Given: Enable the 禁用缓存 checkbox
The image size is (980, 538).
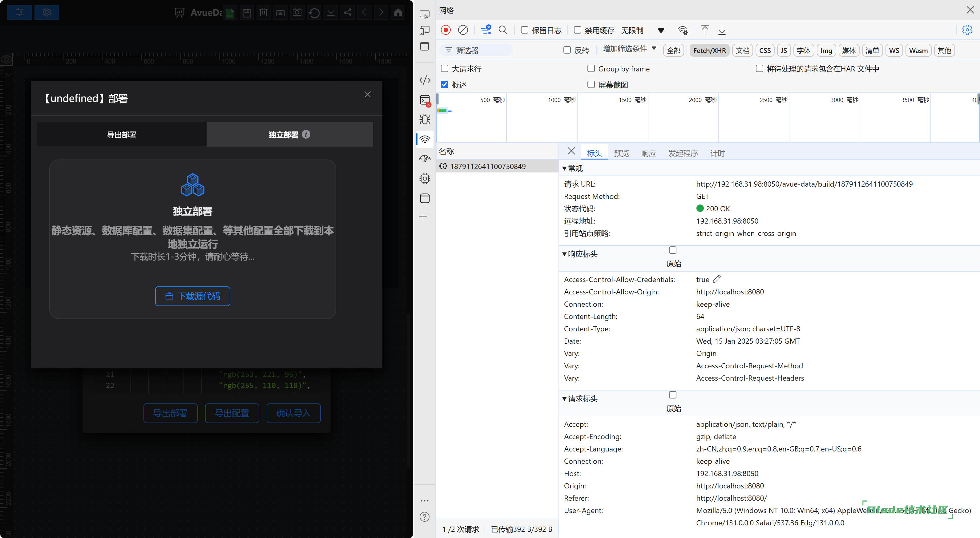Looking at the screenshot, I should pos(578,30).
